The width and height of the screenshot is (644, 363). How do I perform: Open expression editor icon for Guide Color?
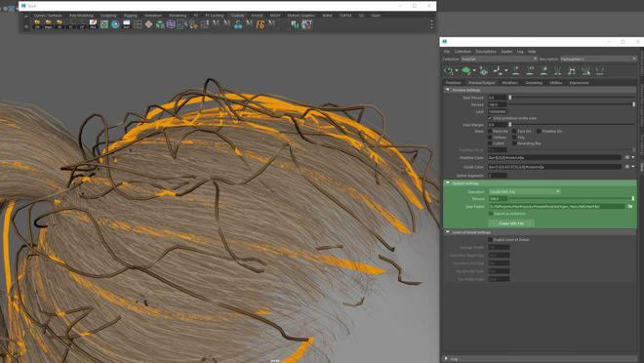(x=626, y=167)
